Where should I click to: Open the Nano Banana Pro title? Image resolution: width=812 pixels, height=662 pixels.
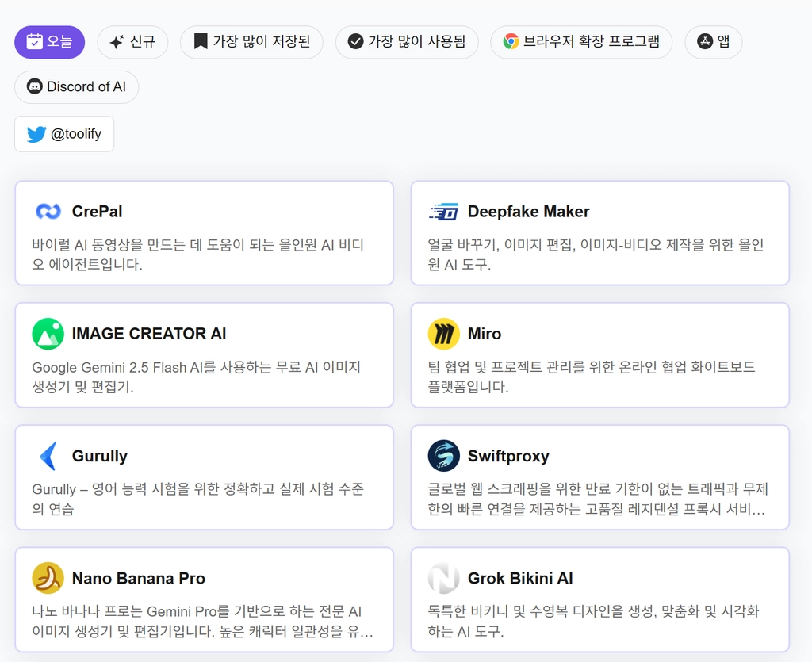pos(139,578)
